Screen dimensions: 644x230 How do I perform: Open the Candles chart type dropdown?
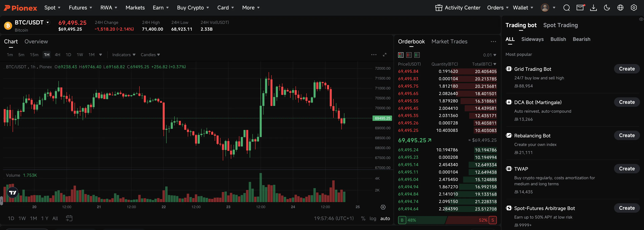[x=150, y=55]
